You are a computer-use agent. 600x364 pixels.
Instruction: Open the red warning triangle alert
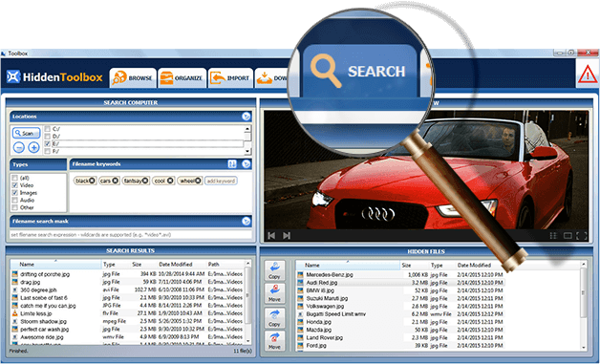point(588,74)
